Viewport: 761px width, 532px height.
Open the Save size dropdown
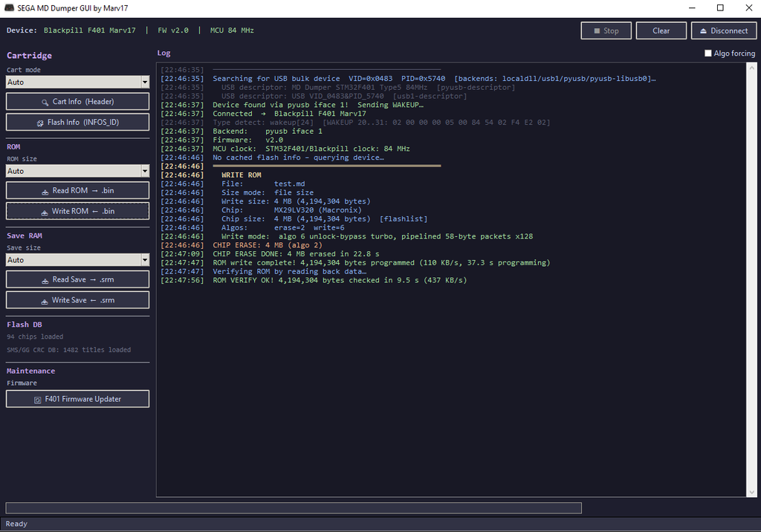pos(145,260)
